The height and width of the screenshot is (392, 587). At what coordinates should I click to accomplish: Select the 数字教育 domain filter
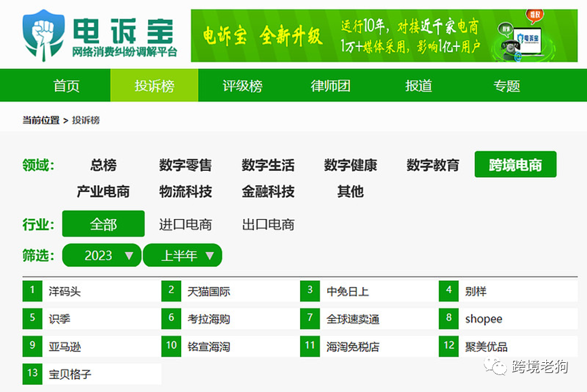[x=433, y=165]
